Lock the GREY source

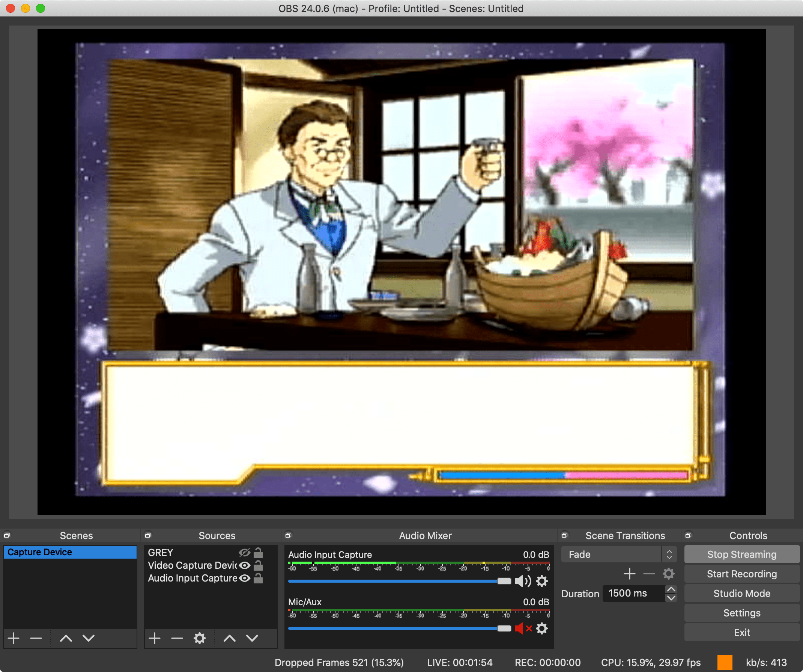[x=259, y=553]
